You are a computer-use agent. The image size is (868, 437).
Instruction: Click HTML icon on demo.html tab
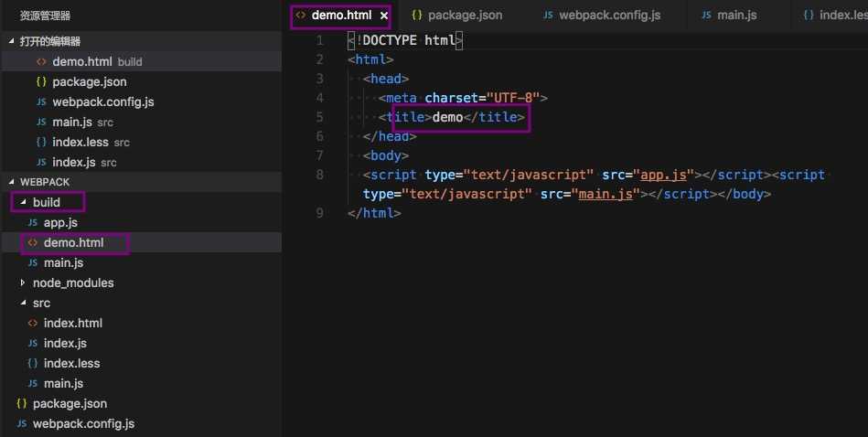tap(300, 16)
